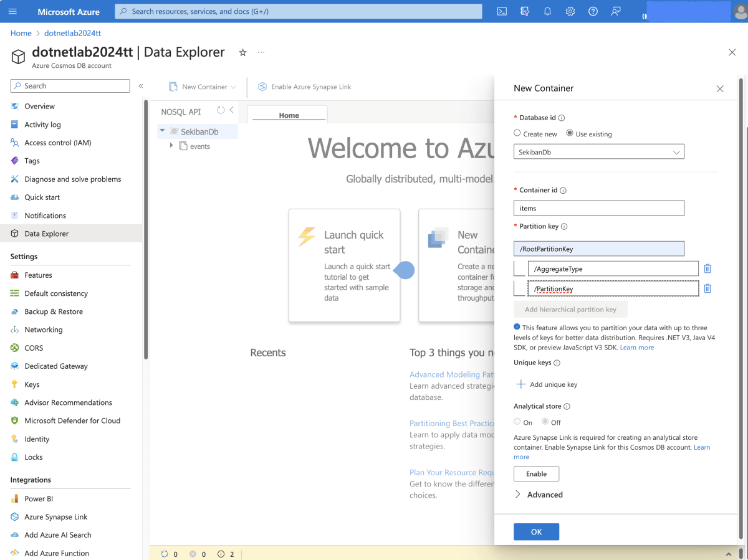Open Azure Synapse Link integration

tap(55, 517)
